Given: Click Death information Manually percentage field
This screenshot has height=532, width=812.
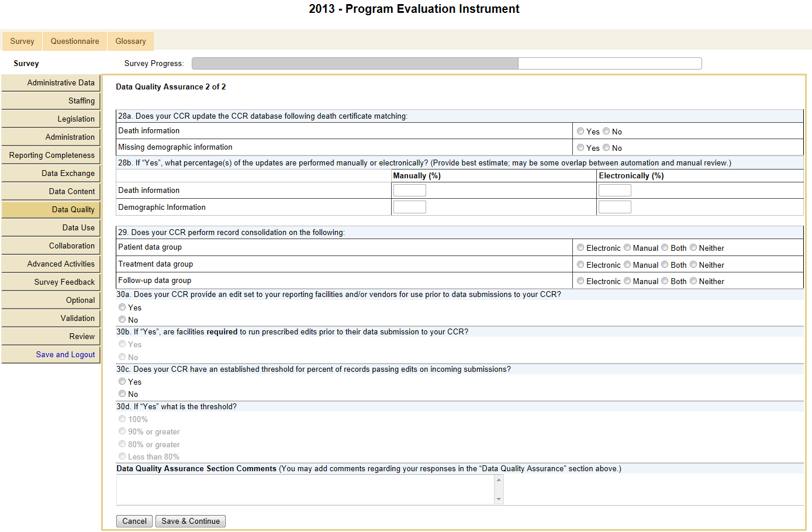Looking at the screenshot, I should [409, 190].
